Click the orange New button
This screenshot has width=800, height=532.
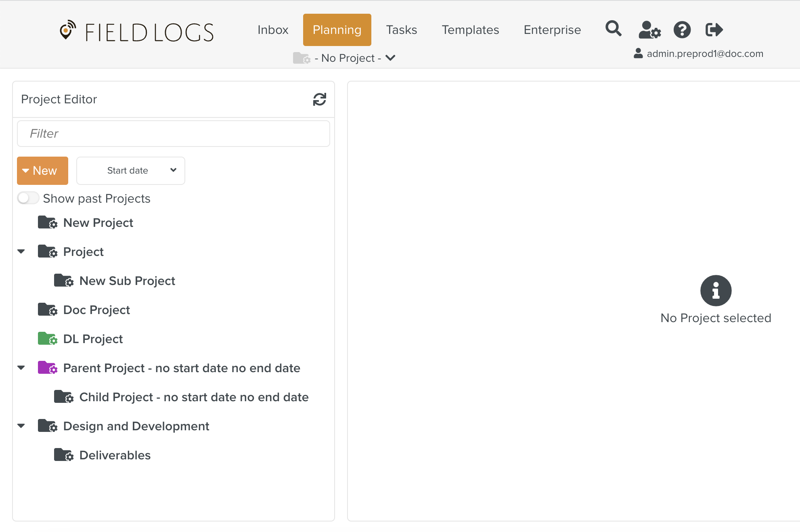coord(42,171)
